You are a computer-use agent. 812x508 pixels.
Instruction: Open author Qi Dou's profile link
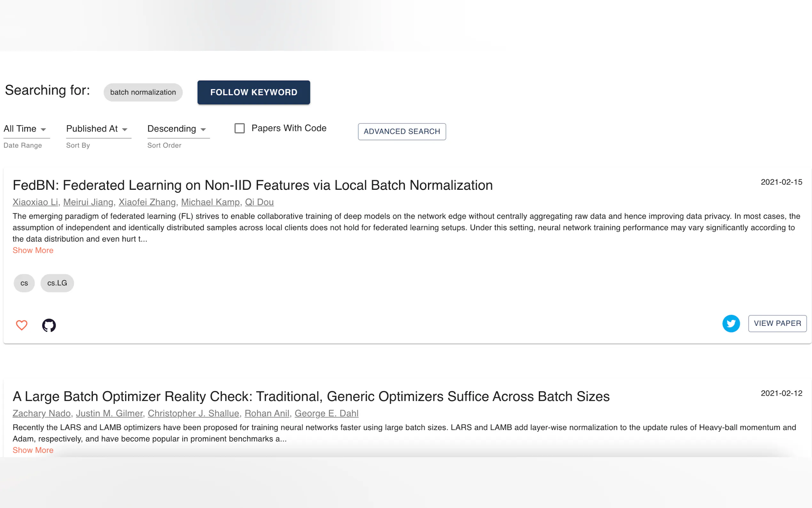coord(259,202)
